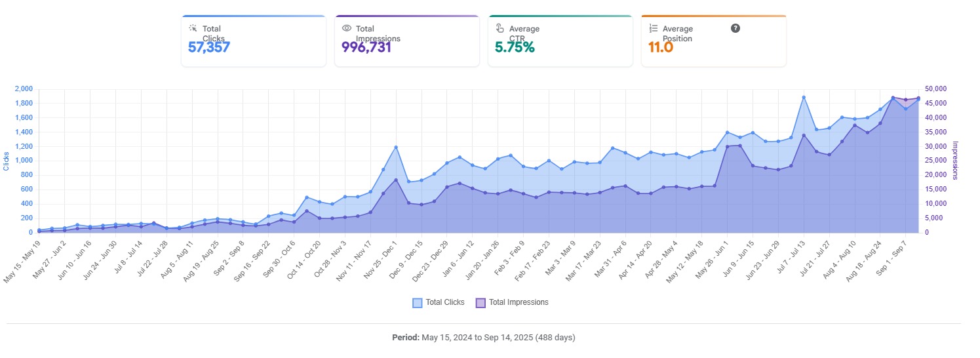
Task: Toggle the Total Clicks series in legend
Action: click(x=444, y=302)
